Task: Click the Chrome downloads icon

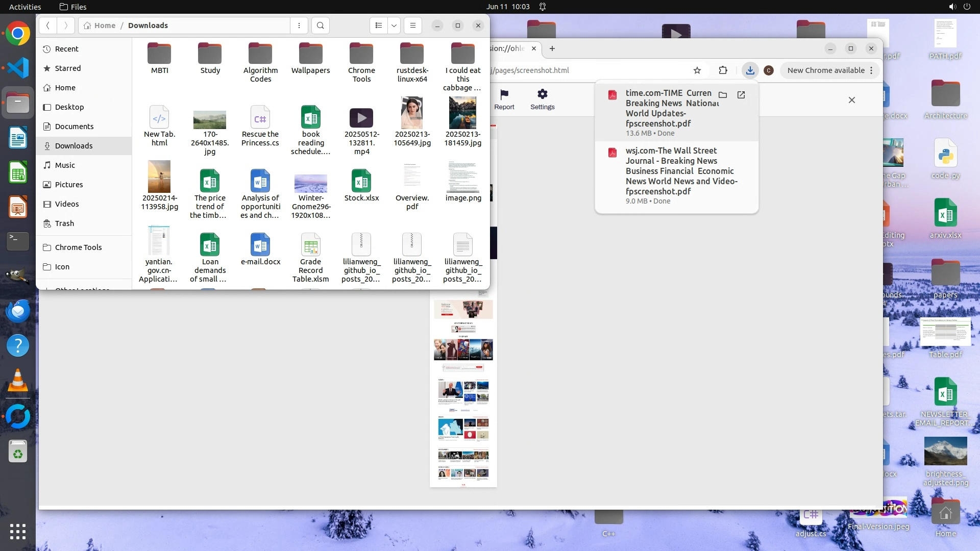Action: 750,70
